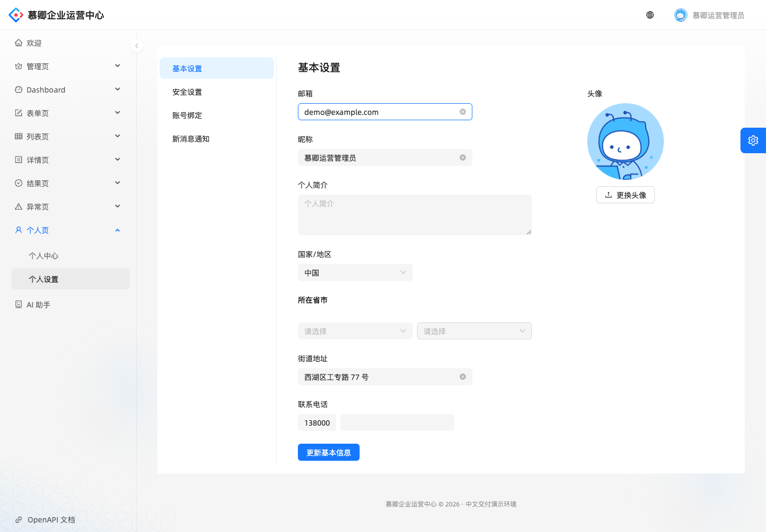This screenshot has width=766, height=532.
Task: Focus the 街道地址 input field
Action: coord(385,377)
